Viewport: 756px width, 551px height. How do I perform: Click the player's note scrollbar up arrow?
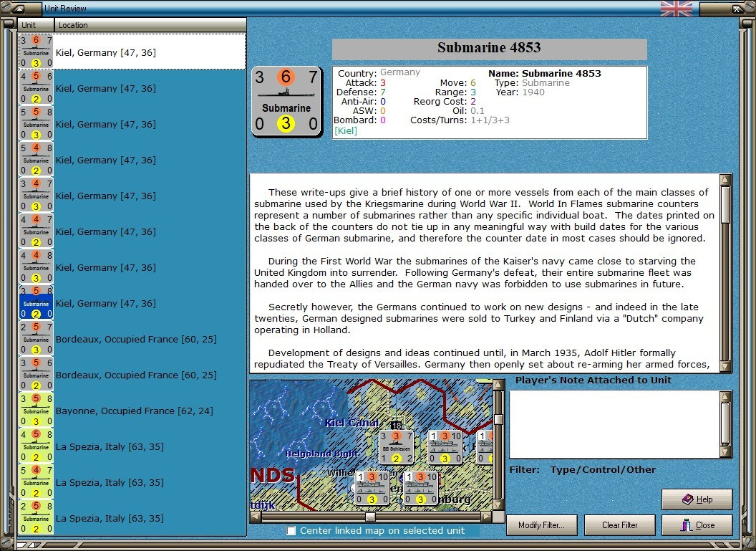[x=725, y=397]
